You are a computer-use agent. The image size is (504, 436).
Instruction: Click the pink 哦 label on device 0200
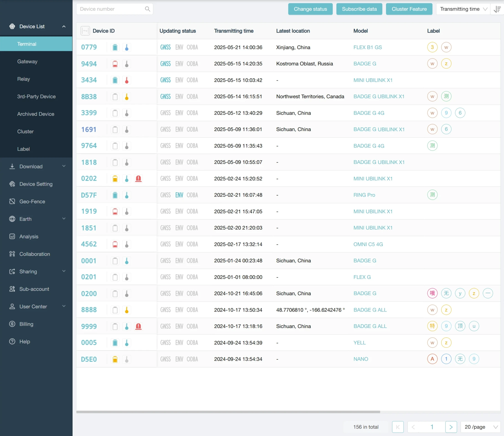click(432, 293)
